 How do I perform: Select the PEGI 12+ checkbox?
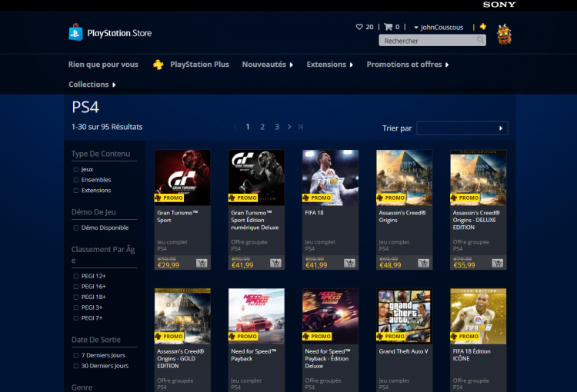click(76, 276)
